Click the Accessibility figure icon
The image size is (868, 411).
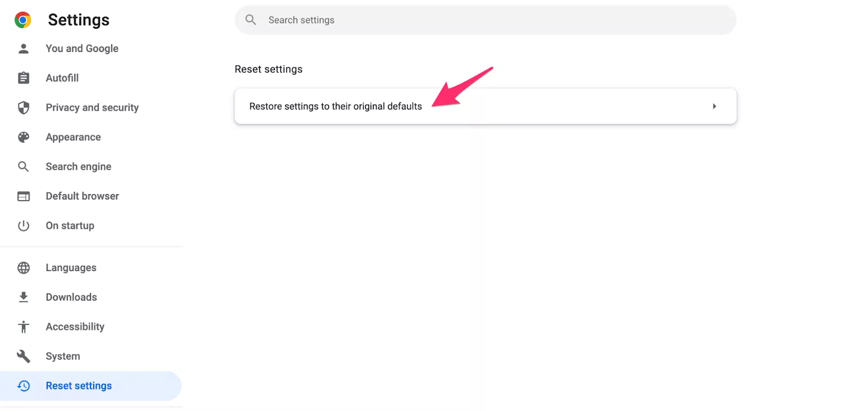[23, 327]
